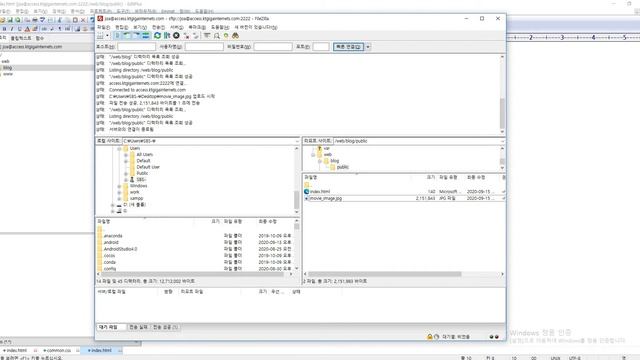640x360 pixels.
Task: Expand the xampp folder node
Action: click(119, 198)
